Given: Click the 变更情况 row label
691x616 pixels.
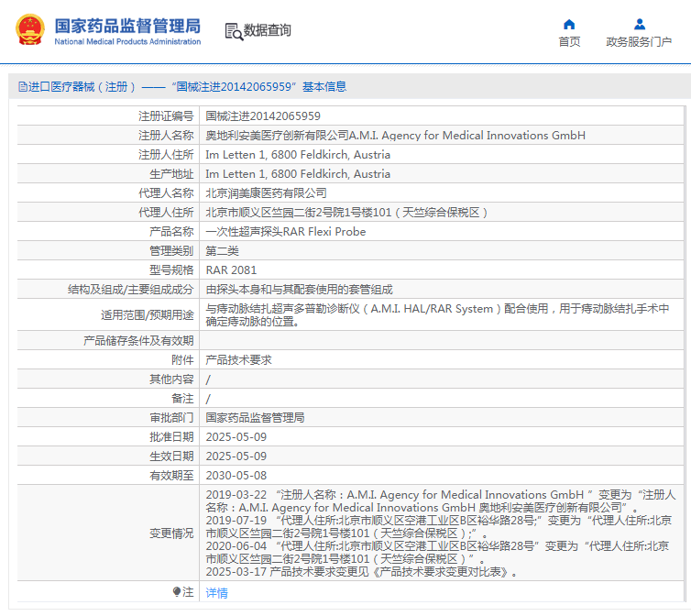Looking at the screenshot, I should (171, 533).
